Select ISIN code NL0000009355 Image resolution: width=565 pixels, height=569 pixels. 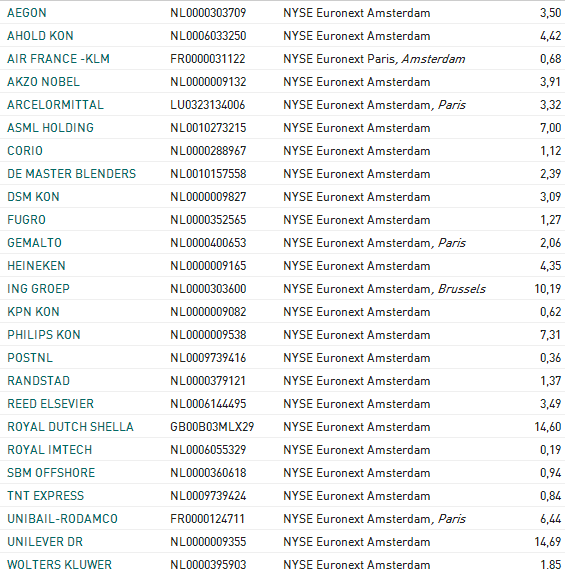(208, 541)
